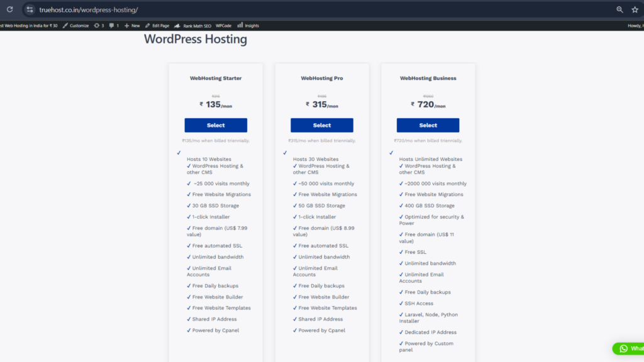This screenshot has height=362, width=644.
Task: Click '~2000 000 visits monthly' feature
Action: click(x=435, y=184)
